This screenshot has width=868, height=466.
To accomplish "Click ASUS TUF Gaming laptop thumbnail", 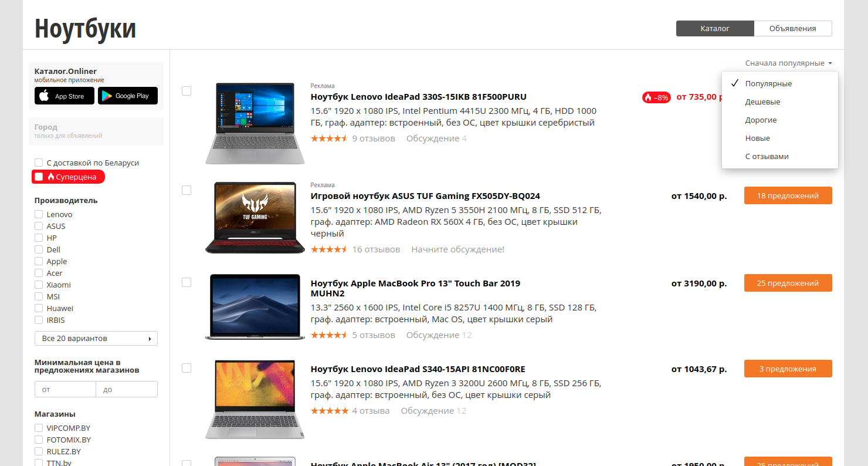I will (255, 218).
